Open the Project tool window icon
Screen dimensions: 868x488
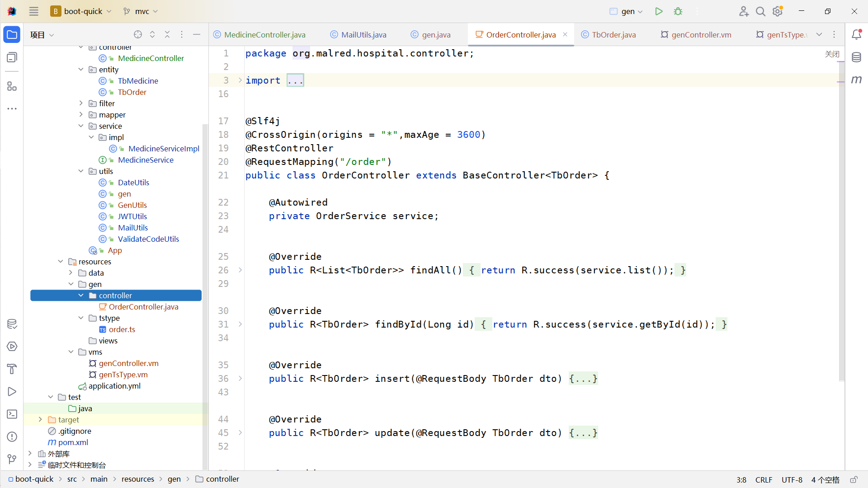tap(12, 35)
